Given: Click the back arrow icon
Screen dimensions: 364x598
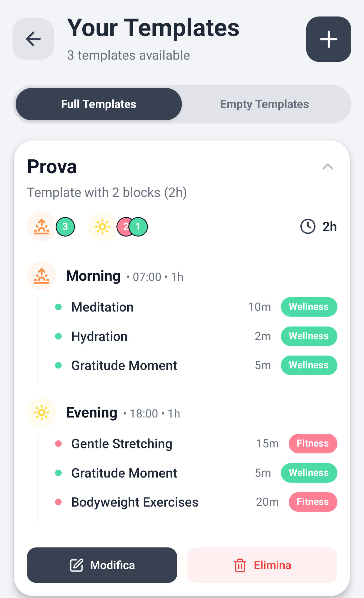Looking at the screenshot, I should [x=33, y=39].
